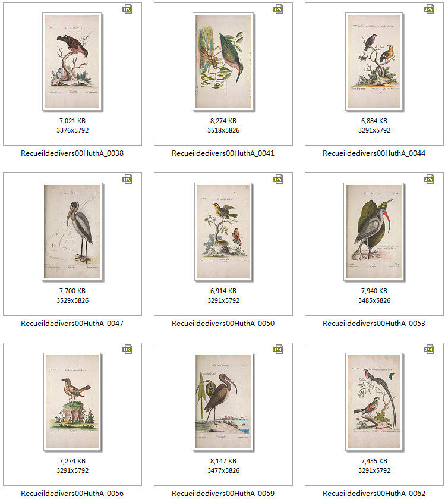Select the bird with butterfly thumbnail 0050
The width and height of the screenshot is (448, 499).
pyautogui.click(x=223, y=232)
